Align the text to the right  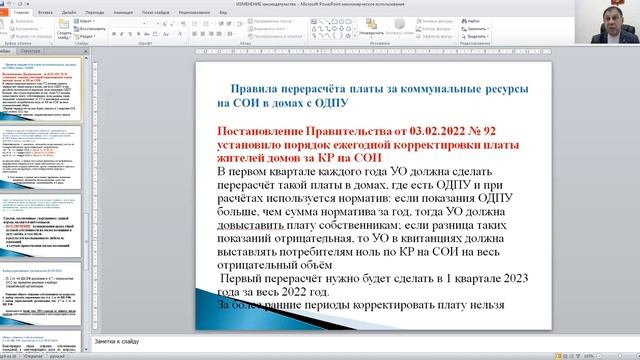click(x=211, y=34)
